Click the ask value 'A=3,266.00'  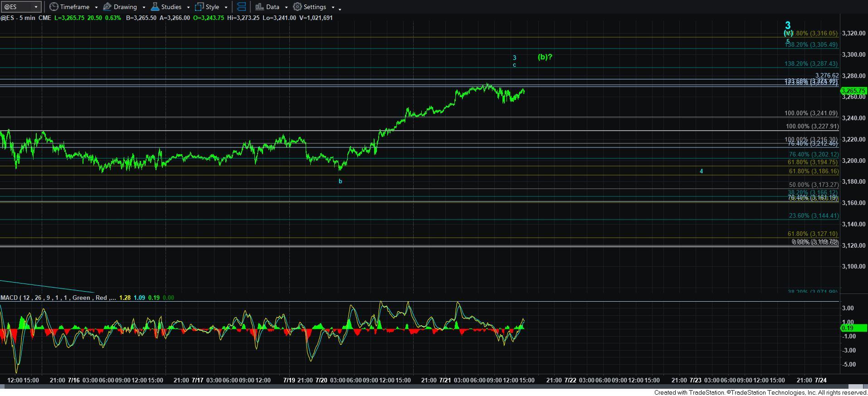pyautogui.click(x=174, y=18)
